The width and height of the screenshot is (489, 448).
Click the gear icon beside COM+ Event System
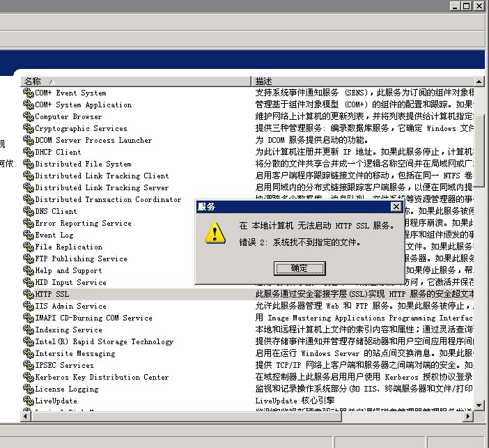point(28,93)
